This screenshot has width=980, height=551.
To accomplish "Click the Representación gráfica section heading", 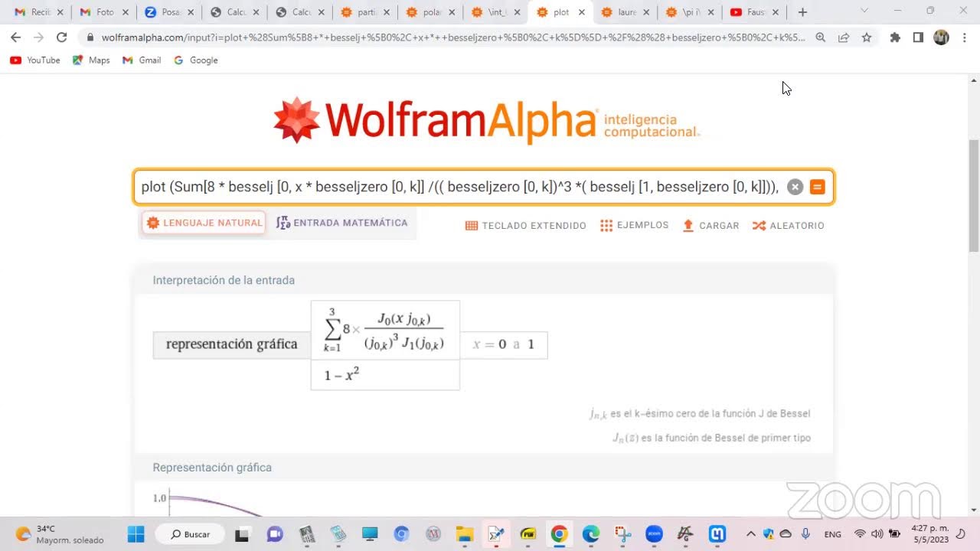I will 212,468.
